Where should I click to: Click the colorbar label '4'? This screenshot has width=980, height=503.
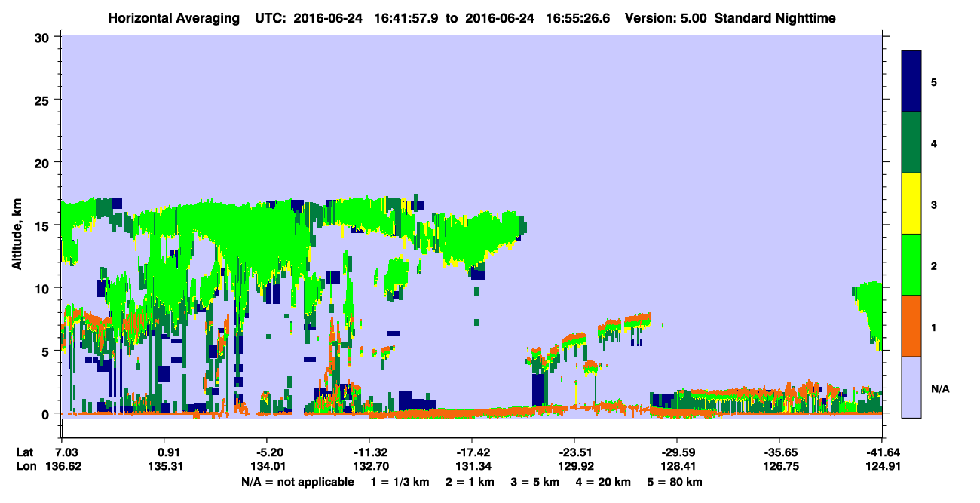934,143
